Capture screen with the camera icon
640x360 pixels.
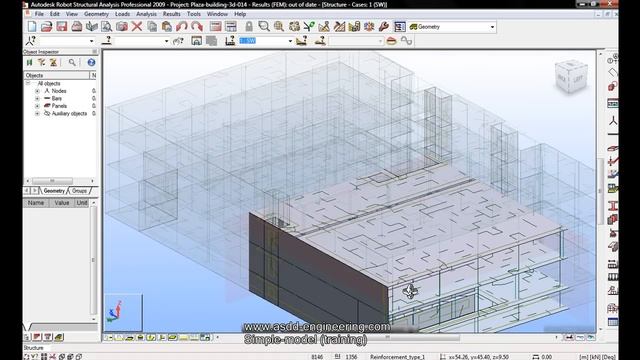pos(122,27)
